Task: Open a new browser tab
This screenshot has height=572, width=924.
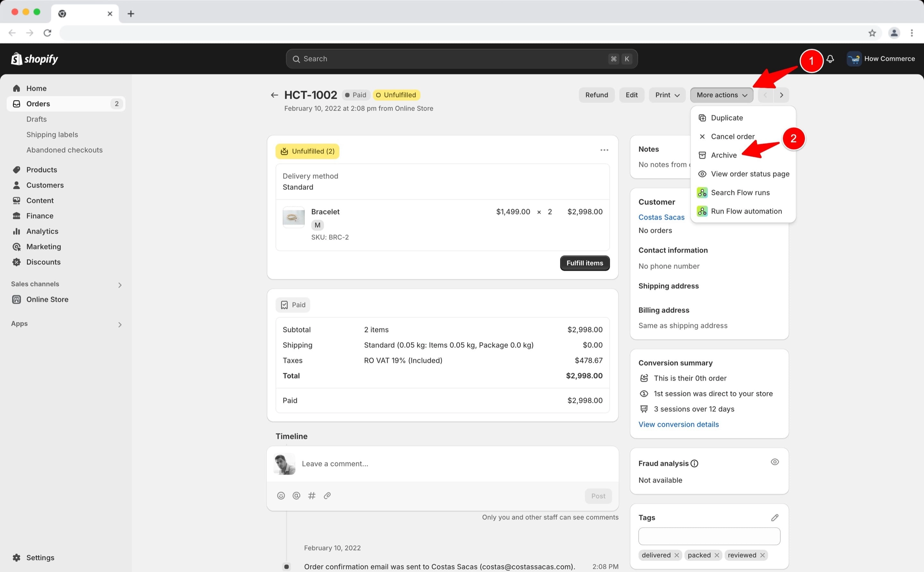Action: [131, 13]
